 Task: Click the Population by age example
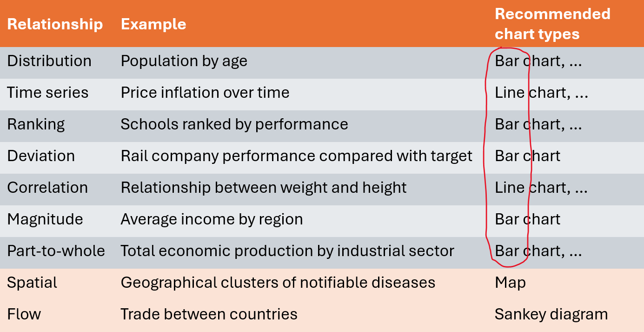tap(184, 61)
